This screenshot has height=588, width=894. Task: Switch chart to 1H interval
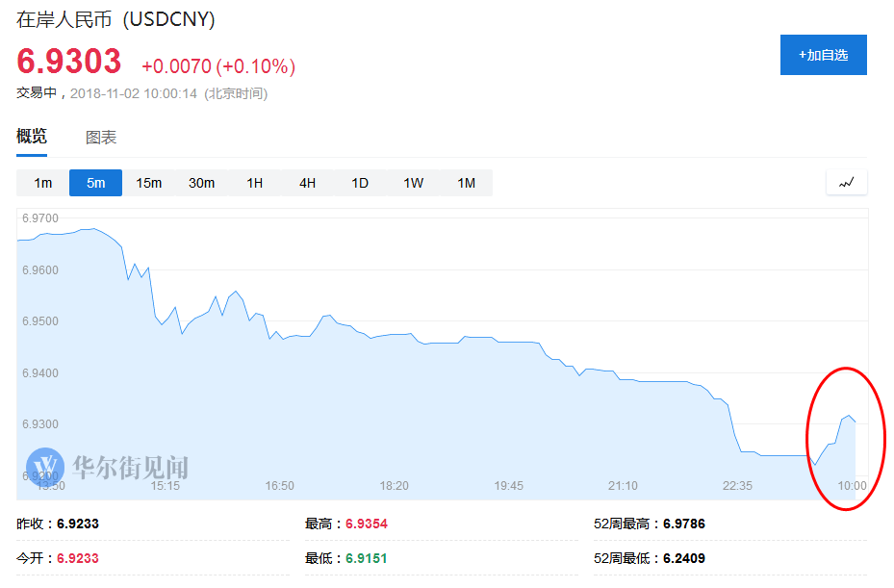[254, 183]
